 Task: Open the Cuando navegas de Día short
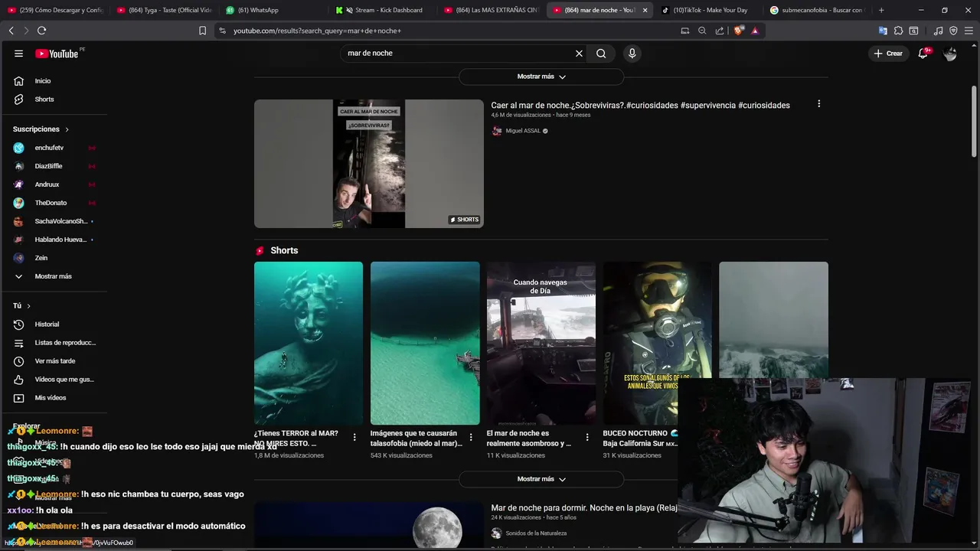541,343
